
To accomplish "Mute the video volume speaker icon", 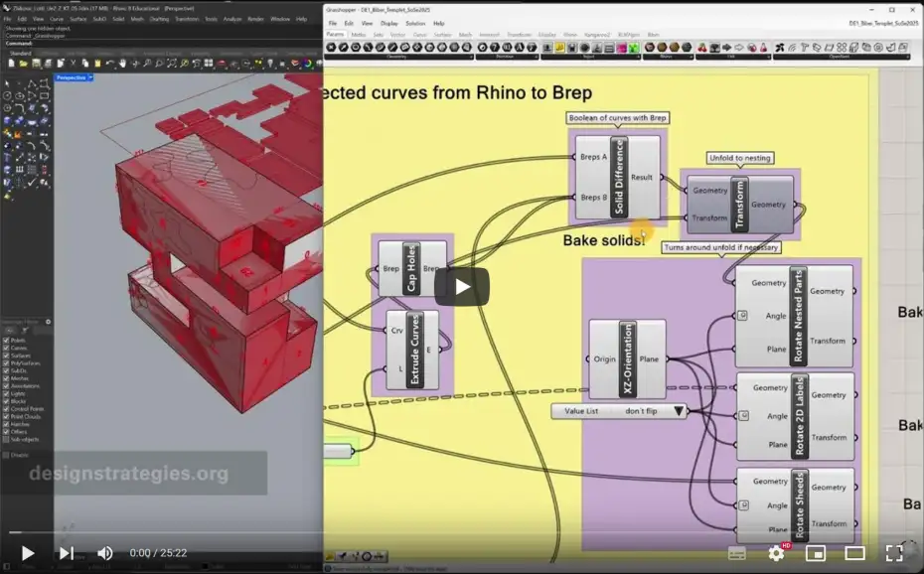I will [104, 553].
